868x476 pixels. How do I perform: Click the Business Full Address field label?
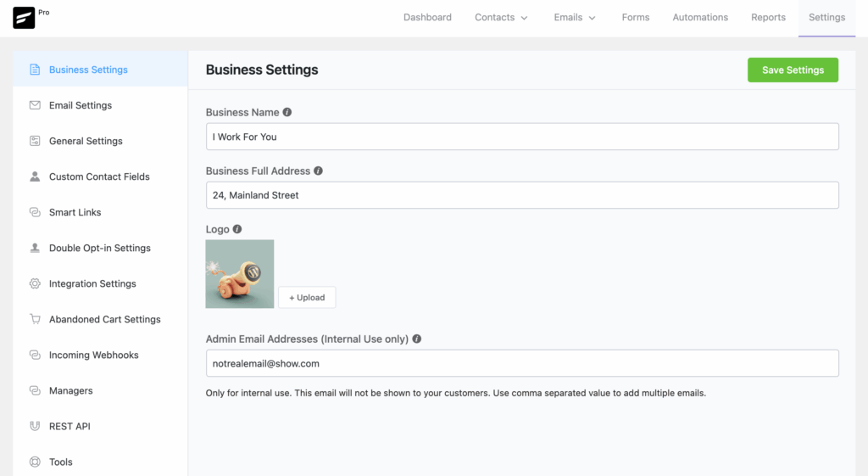click(258, 171)
